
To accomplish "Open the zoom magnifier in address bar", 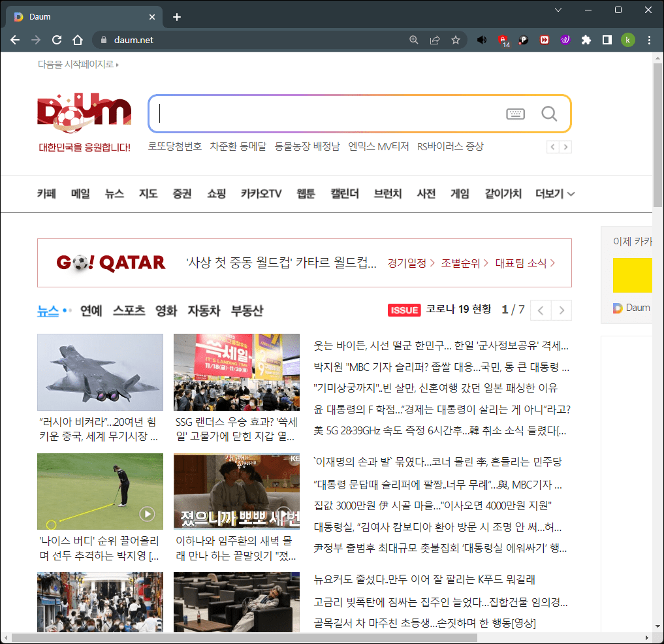I will pyautogui.click(x=414, y=40).
